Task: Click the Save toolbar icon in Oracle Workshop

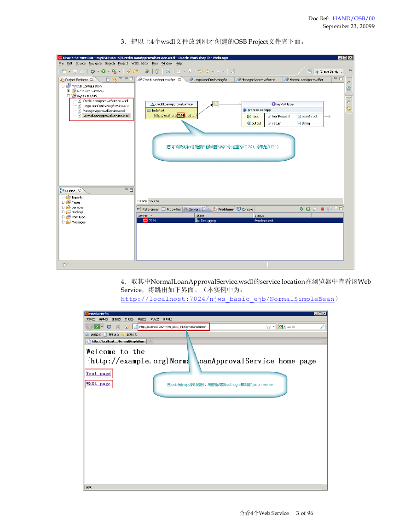Action: click(x=75, y=71)
